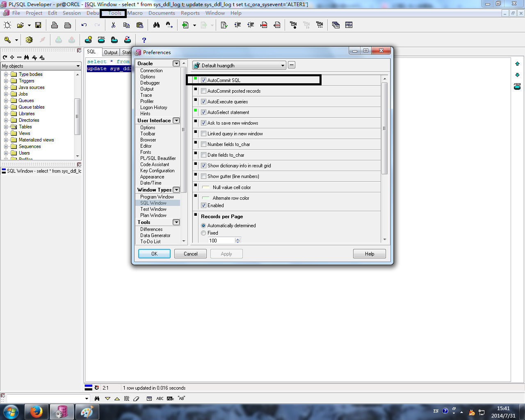Image resolution: width=525 pixels, height=420 pixels.
Task: Click the Null value cell color swatch
Action: point(206,187)
